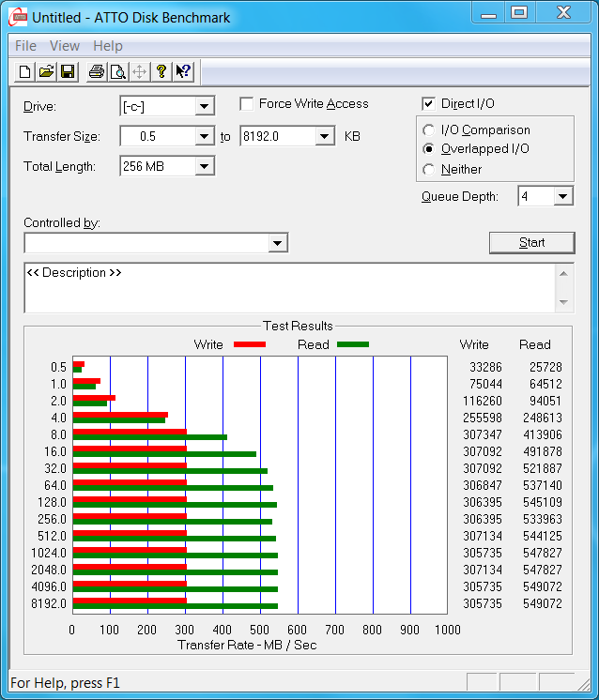Image resolution: width=599 pixels, height=700 pixels.
Task: Close the ATTO Disk Benchmark window
Action: pos(563,13)
